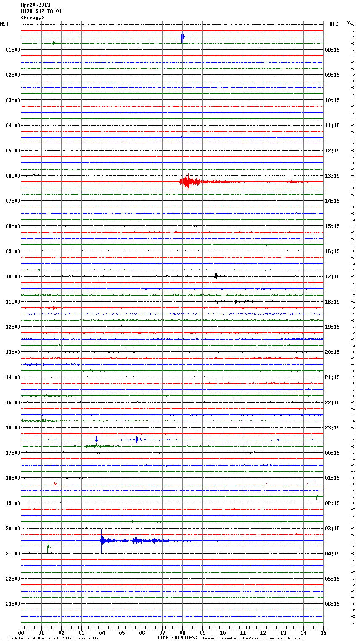Click the green spike below the 20:00 blue event

[48, 547]
